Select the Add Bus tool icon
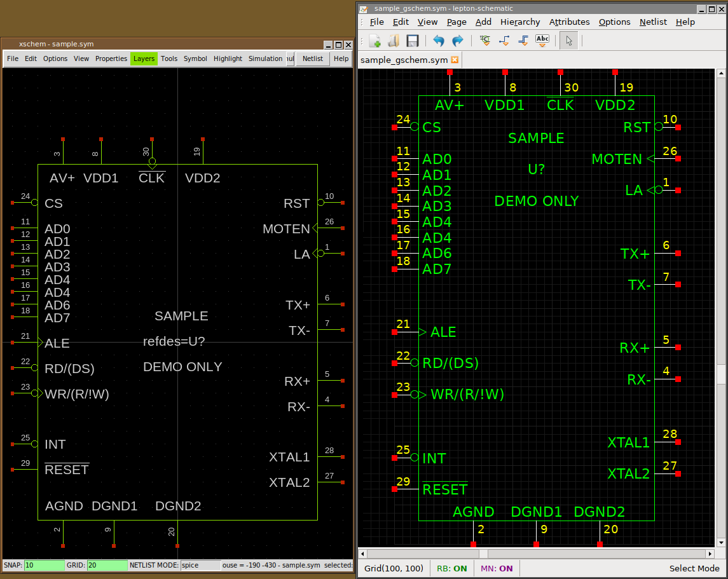728x579 pixels. (523, 41)
